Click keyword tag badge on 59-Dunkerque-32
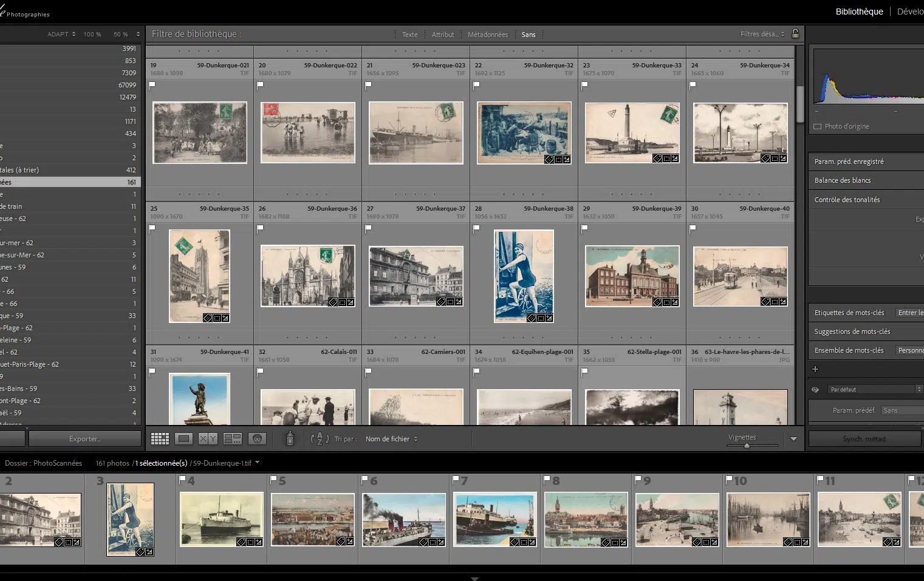This screenshot has width=924, height=581. [x=549, y=159]
